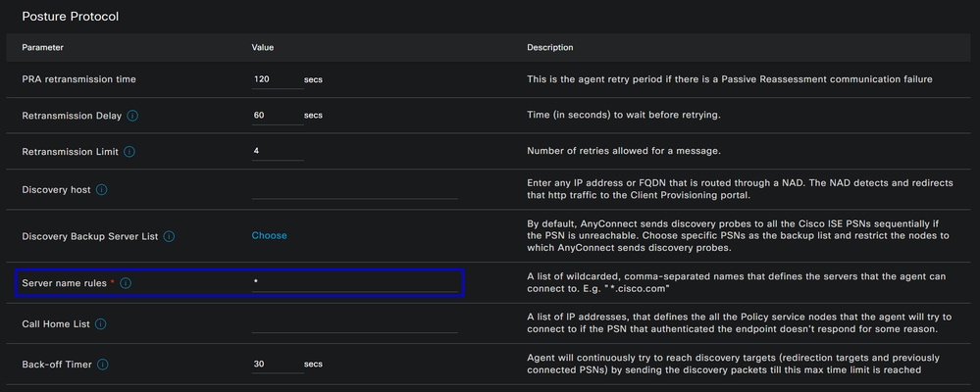Viewport: 980px width, 392px height.
Task: Click the Retransmission Limit value field
Action: (278, 152)
